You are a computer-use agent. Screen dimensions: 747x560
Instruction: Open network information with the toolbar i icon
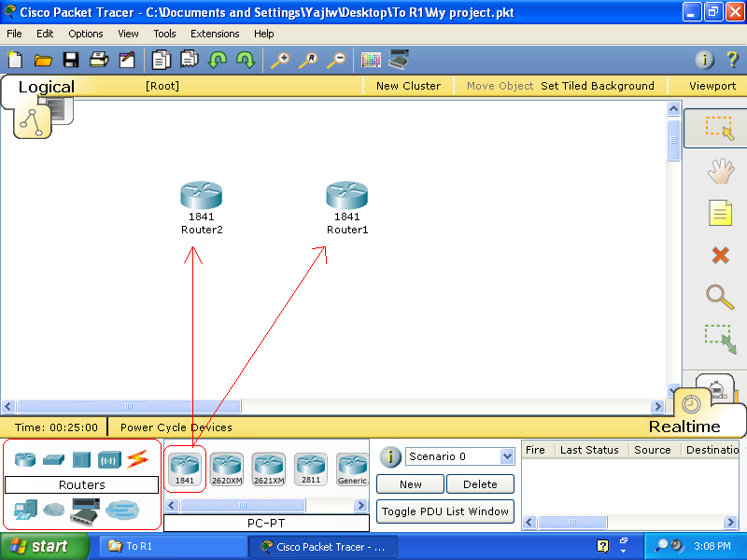click(705, 60)
